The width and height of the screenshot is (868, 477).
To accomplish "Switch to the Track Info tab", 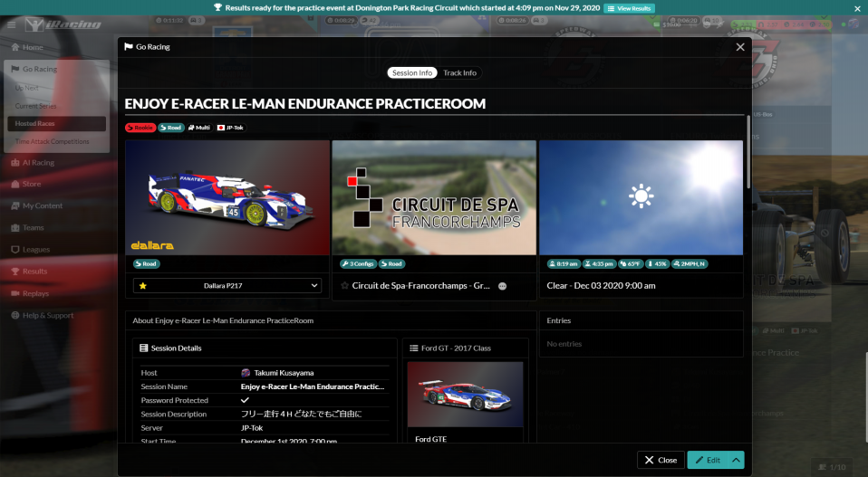I will pyautogui.click(x=459, y=73).
